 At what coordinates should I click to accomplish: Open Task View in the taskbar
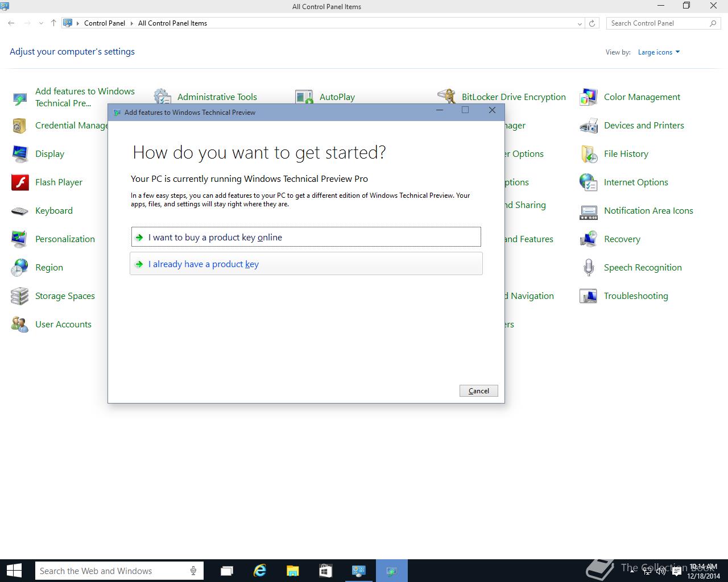tap(227, 571)
